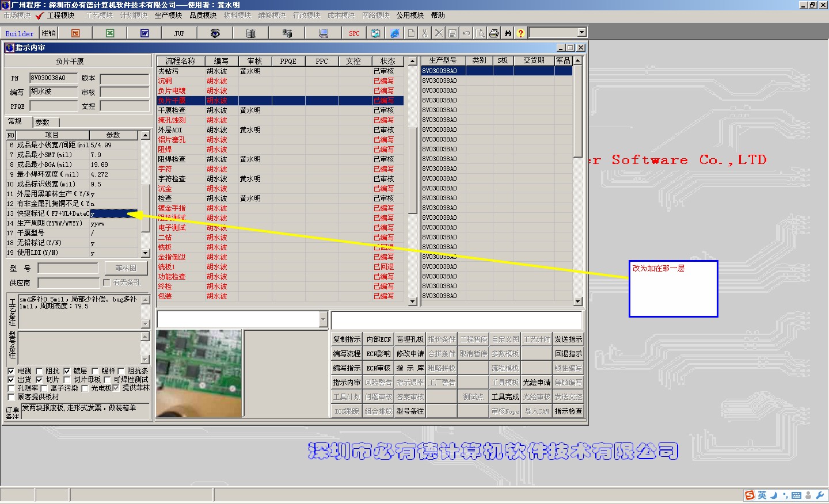This screenshot has width=829, height=504.
Task: Open the 生产模块 menu
Action: click(169, 16)
